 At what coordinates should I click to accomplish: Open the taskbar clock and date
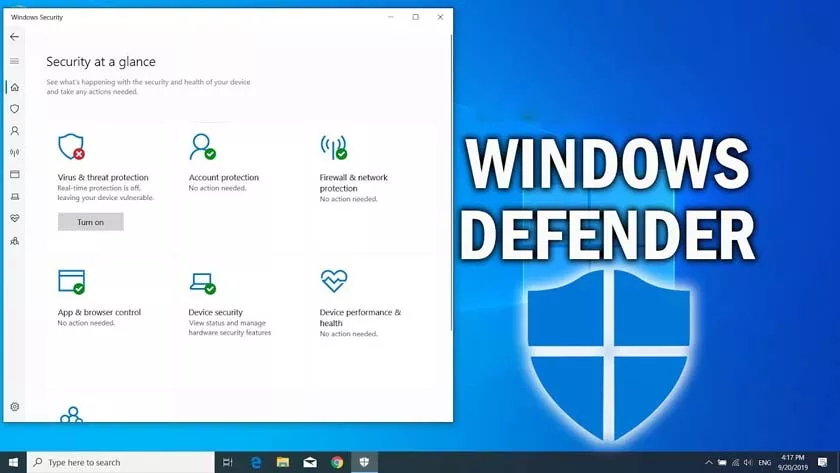[793, 462]
